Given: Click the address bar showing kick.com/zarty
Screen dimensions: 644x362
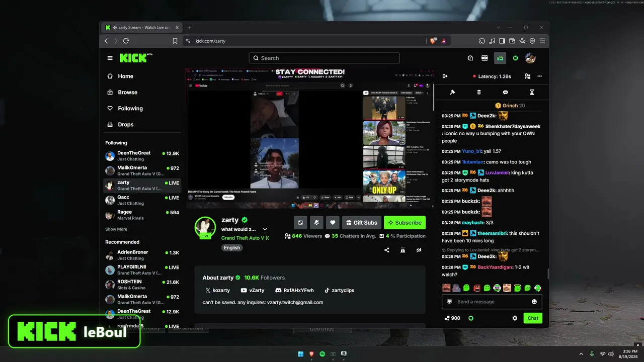Looking at the screenshot, I should click(305, 41).
